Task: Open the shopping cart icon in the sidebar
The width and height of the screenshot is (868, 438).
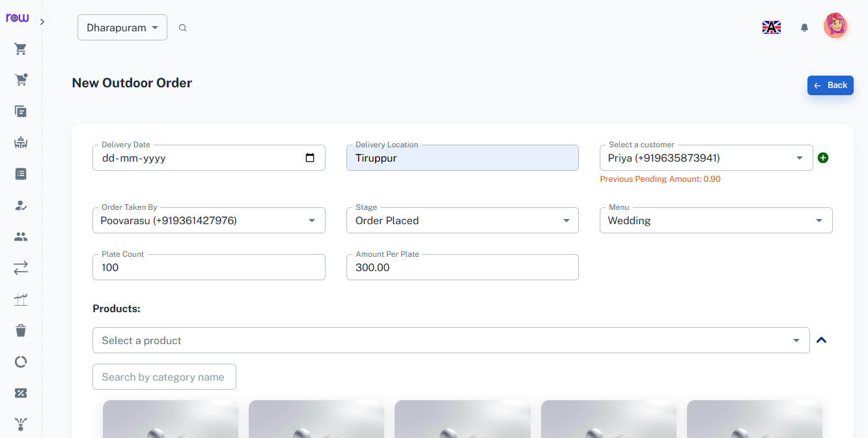Action: [x=20, y=49]
